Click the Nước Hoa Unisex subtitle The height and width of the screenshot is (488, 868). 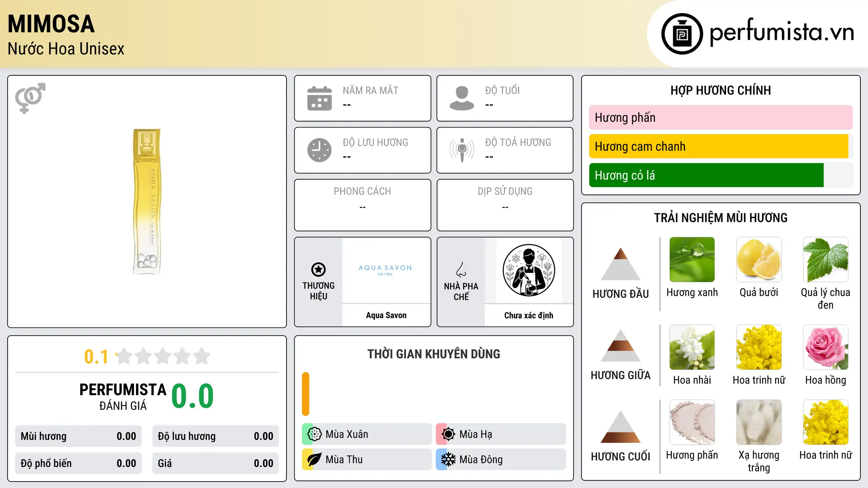click(66, 49)
